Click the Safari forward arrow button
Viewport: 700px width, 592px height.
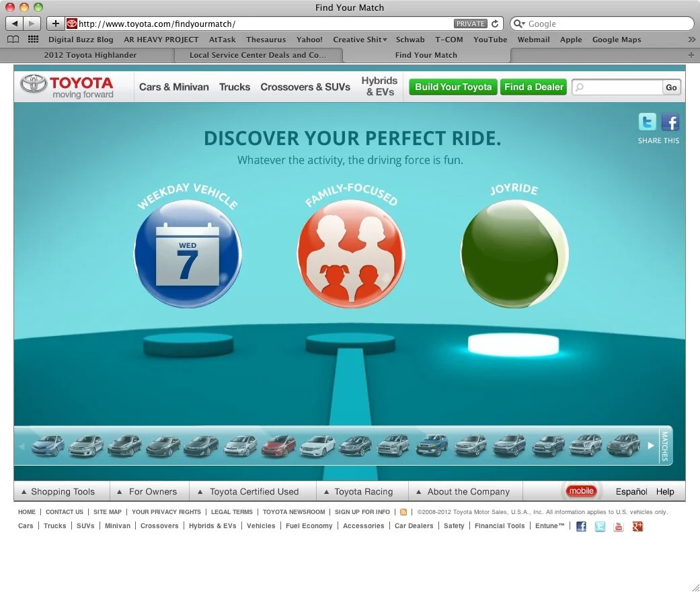(x=32, y=24)
